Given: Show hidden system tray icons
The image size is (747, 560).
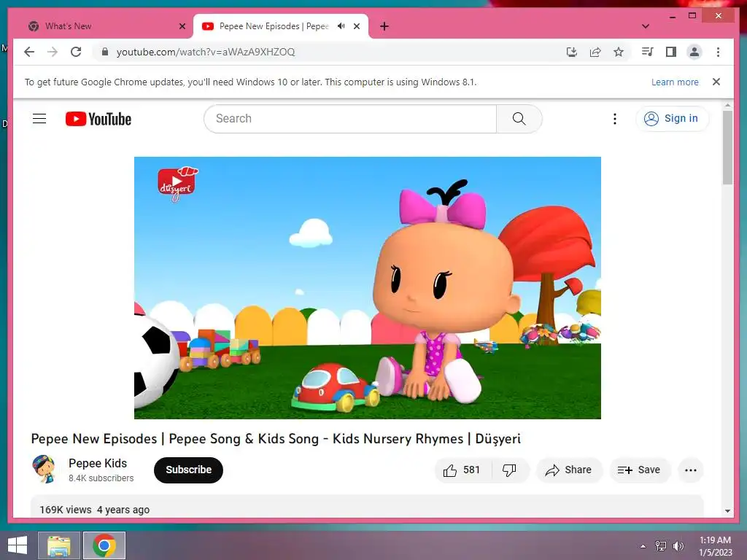Looking at the screenshot, I should pyautogui.click(x=643, y=546).
